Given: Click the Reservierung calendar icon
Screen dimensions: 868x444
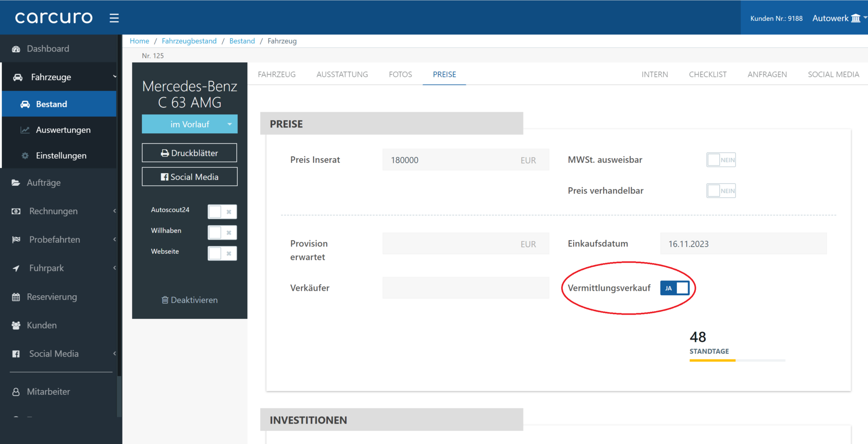Looking at the screenshot, I should click(x=16, y=297).
